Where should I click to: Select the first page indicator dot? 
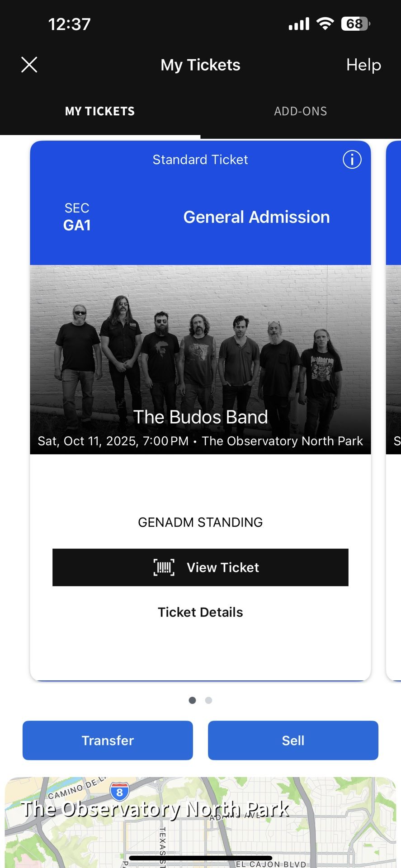[x=192, y=700]
